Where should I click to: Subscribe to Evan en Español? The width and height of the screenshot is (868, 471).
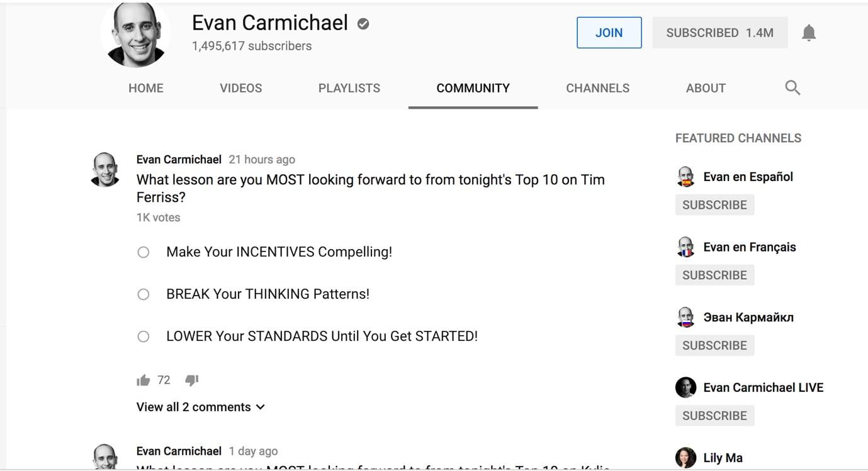[714, 205]
